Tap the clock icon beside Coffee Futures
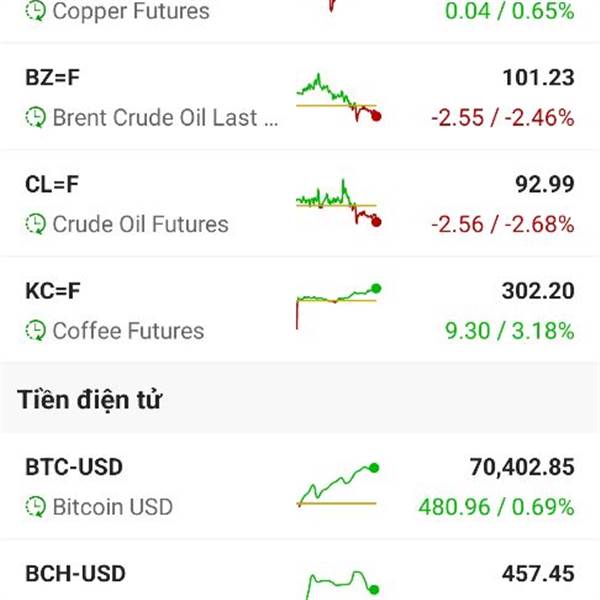The width and height of the screenshot is (600, 600). click(x=36, y=331)
